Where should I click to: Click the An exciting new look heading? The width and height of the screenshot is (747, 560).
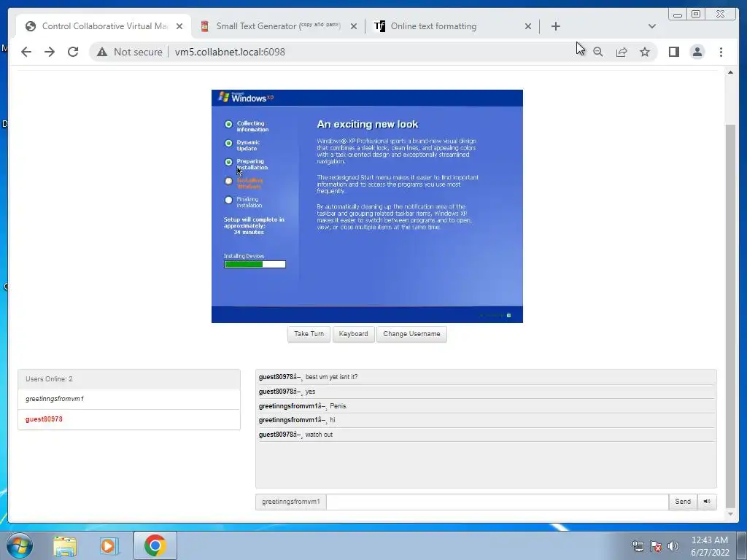tap(368, 124)
